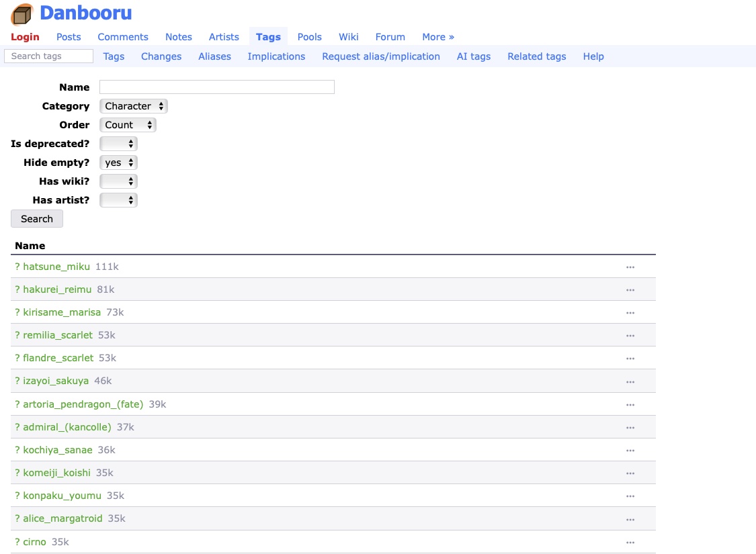Open options menu for komeiji_koishi row
Viewport: 756px width, 554px height.
click(x=630, y=473)
